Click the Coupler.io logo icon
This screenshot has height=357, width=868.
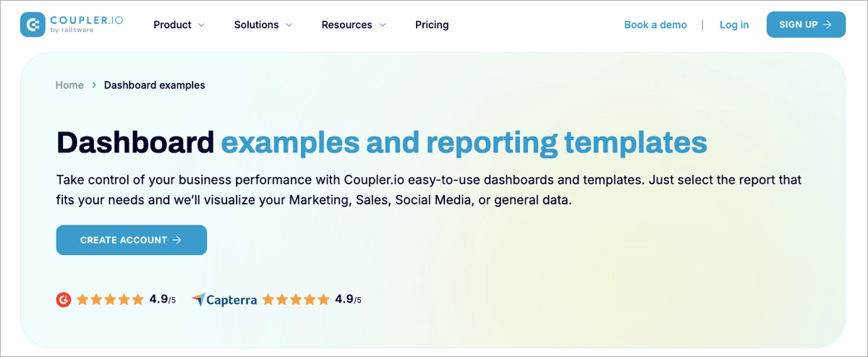[x=33, y=25]
